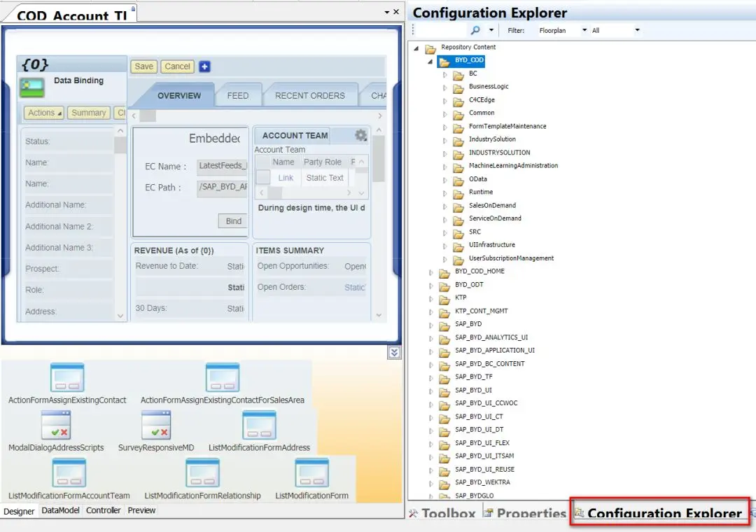Click the OData folder icon

click(x=458, y=180)
